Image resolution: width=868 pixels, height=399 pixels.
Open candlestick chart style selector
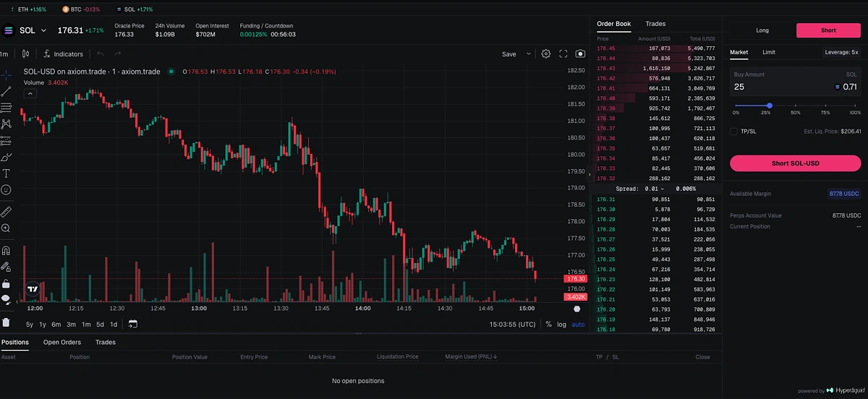click(x=25, y=53)
